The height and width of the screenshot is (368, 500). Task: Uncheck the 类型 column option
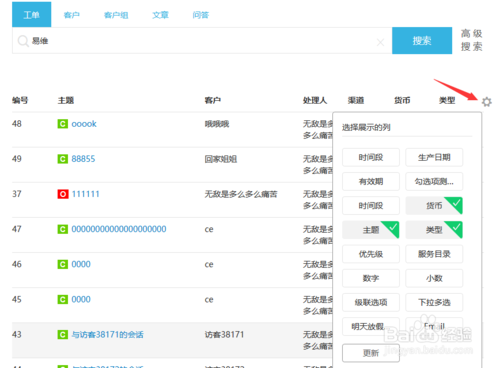pyautogui.click(x=434, y=230)
